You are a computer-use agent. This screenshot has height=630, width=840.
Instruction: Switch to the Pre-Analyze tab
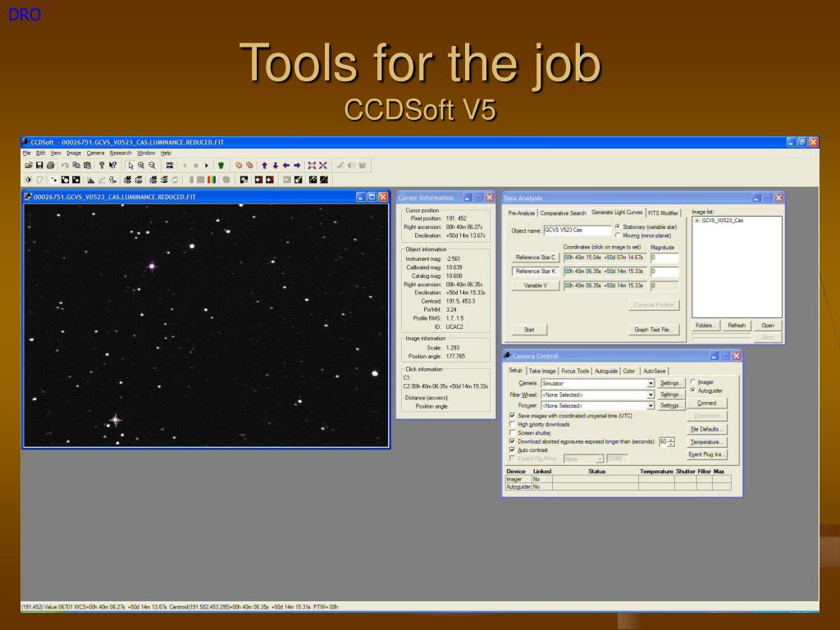click(x=521, y=213)
